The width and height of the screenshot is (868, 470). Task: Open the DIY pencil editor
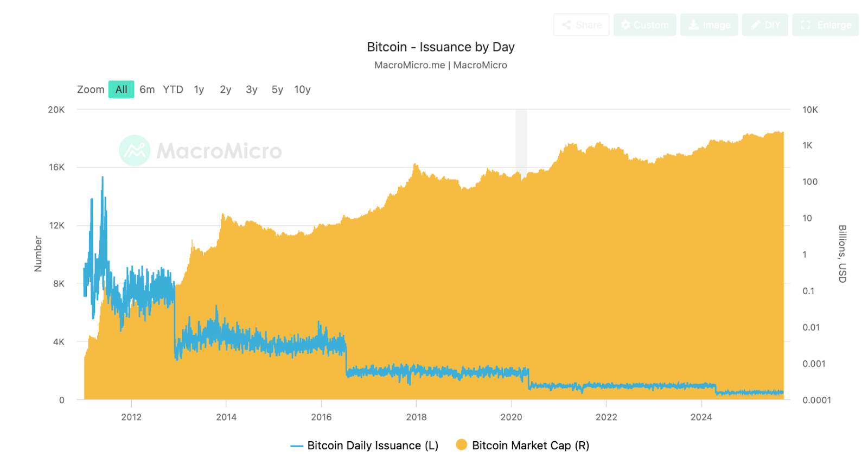point(765,25)
